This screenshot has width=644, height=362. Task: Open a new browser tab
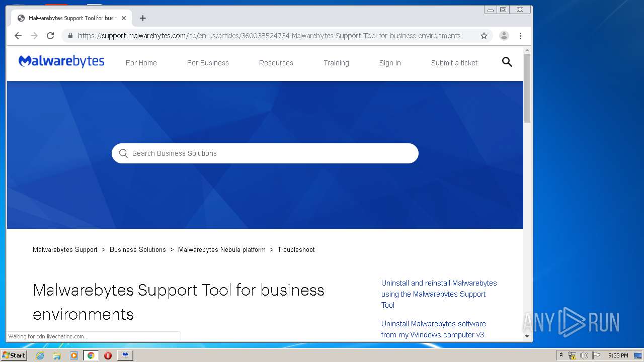[x=143, y=18]
